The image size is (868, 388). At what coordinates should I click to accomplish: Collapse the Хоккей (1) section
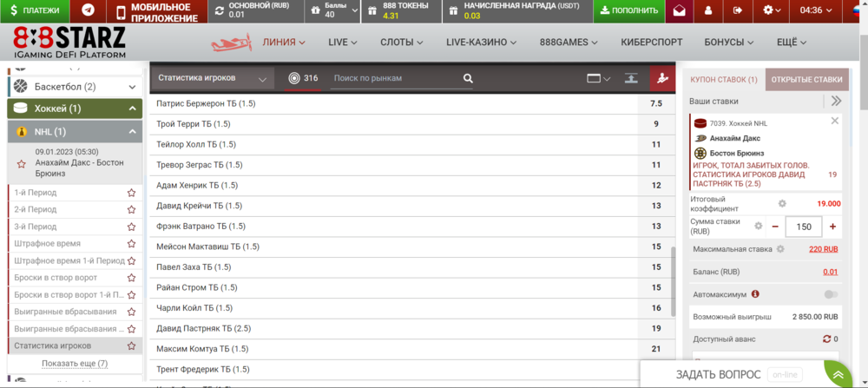coord(76,109)
